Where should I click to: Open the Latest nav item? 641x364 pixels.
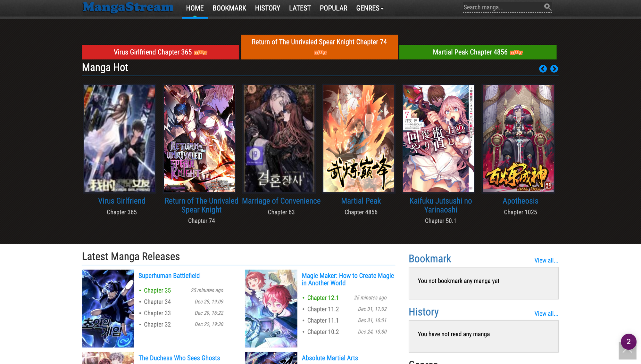click(x=300, y=8)
